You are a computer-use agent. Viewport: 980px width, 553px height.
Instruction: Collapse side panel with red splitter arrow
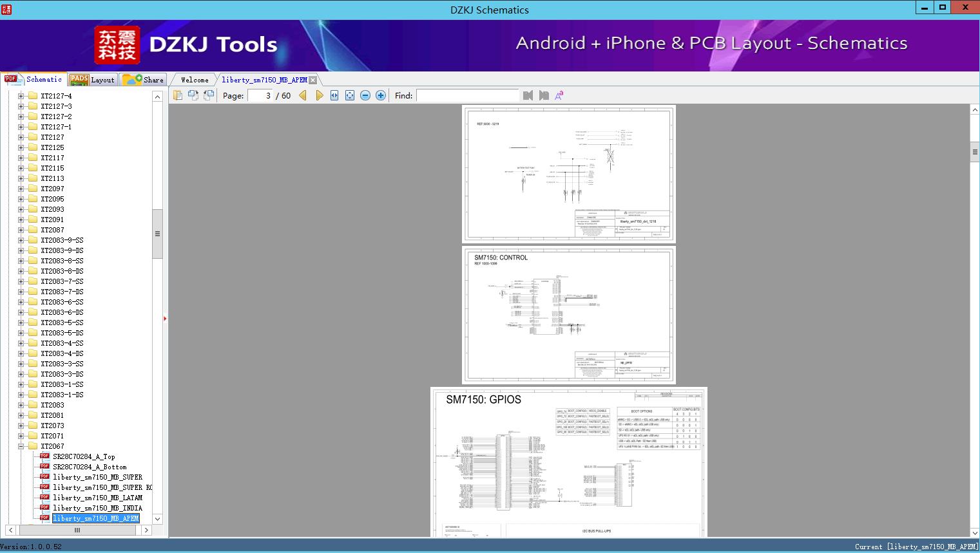165,319
